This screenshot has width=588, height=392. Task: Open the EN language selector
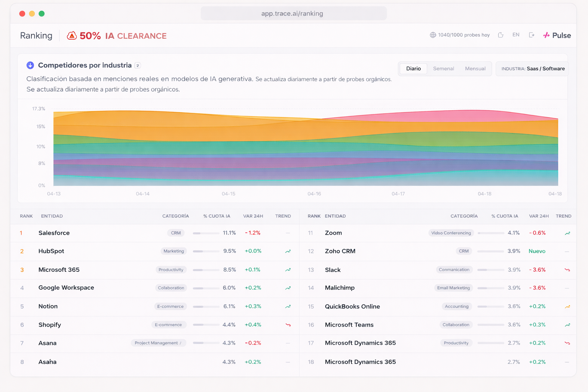point(516,35)
